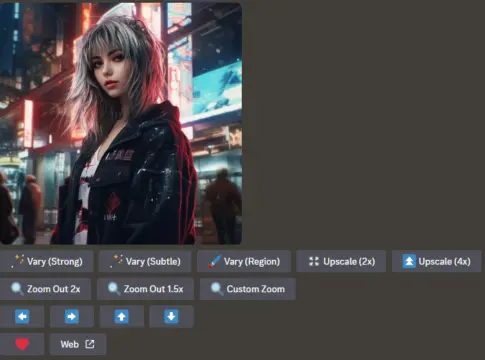
Task: Pan the image up with the arrow
Action: coord(122,316)
